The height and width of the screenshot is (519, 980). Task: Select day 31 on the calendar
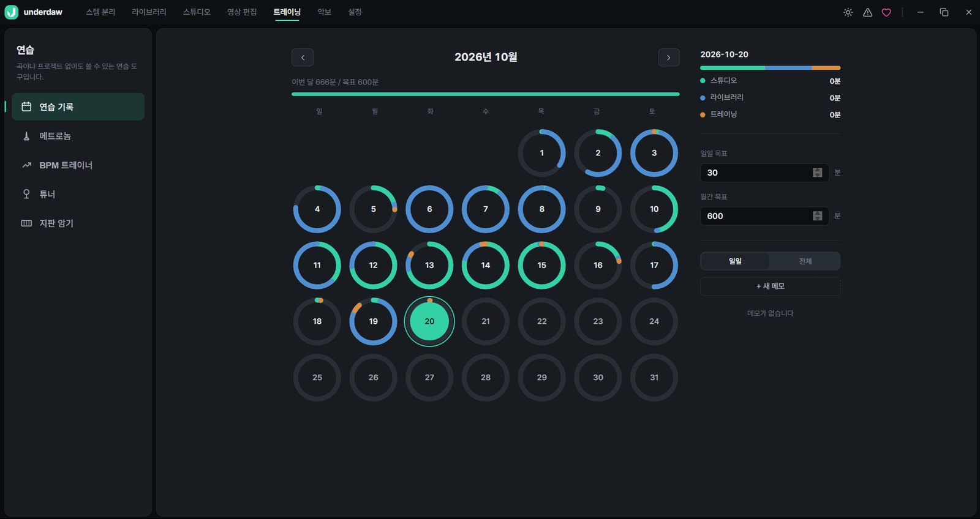tap(654, 378)
